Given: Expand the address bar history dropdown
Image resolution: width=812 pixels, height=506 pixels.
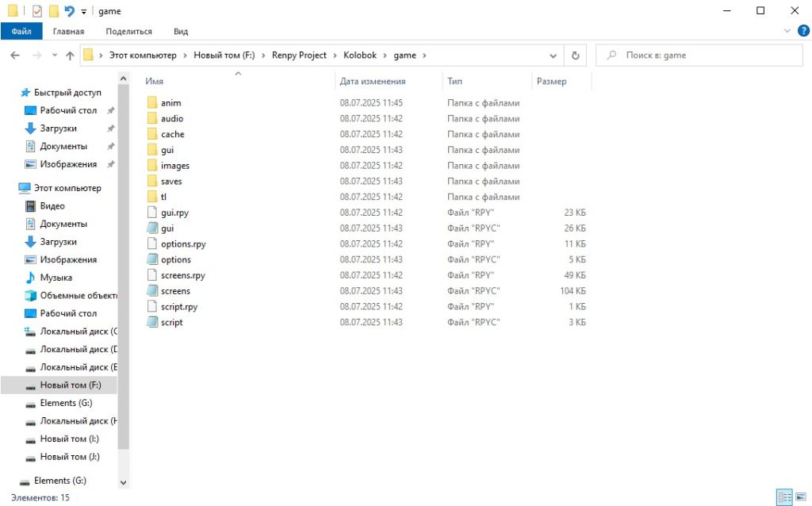Looking at the screenshot, I should tap(553, 56).
